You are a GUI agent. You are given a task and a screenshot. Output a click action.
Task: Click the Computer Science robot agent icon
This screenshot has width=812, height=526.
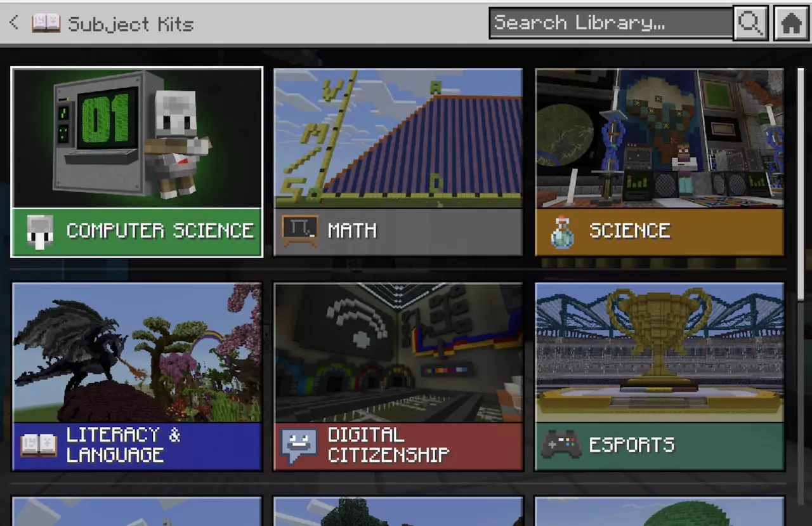pyautogui.click(x=40, y=231)
